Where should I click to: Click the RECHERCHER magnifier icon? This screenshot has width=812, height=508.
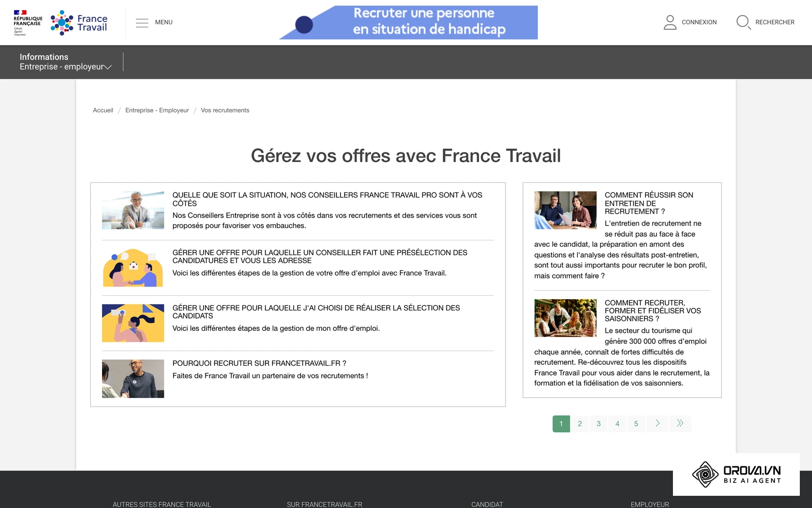coord(743,22)
